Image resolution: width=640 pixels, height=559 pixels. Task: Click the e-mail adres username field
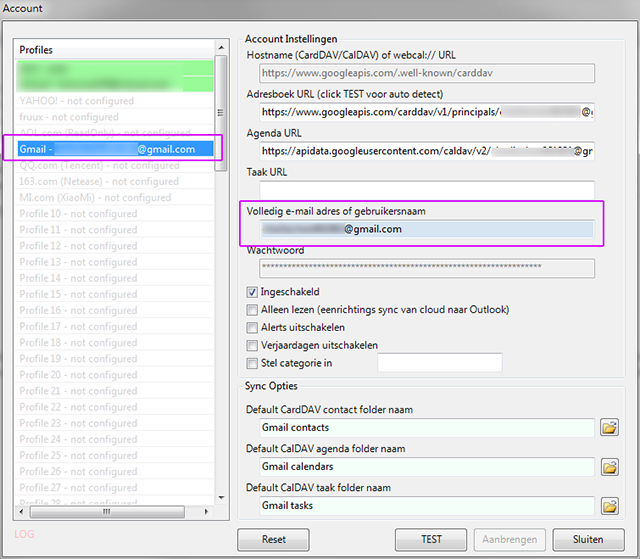point(427,229)
